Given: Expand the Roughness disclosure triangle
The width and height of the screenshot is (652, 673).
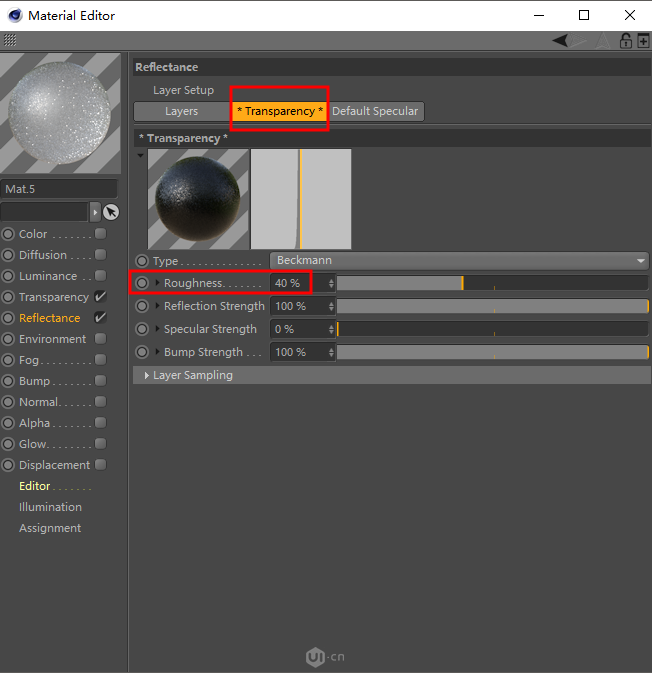Looking at the screenshot, I should 157,283.
